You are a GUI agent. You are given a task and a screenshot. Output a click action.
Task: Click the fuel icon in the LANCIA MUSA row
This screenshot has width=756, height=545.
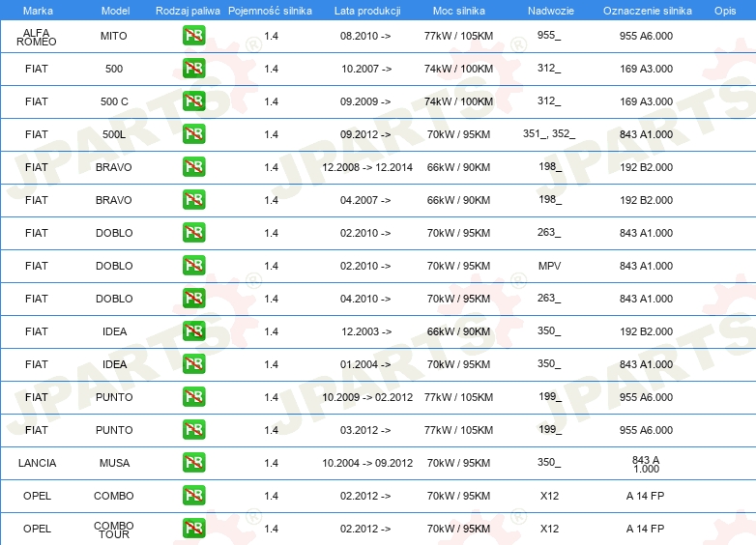click(x=193, y=463)
